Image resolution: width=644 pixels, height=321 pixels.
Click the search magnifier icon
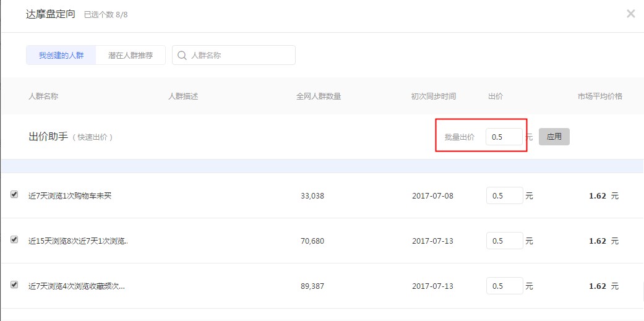click(182, 55)
